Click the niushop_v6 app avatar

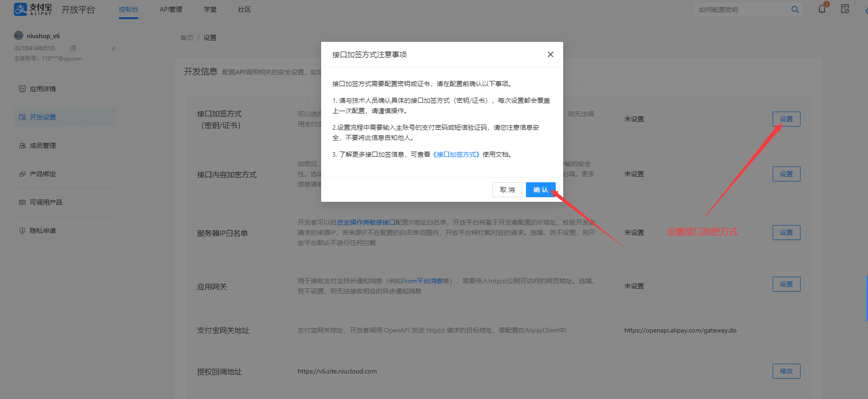[x=19, y=36]
